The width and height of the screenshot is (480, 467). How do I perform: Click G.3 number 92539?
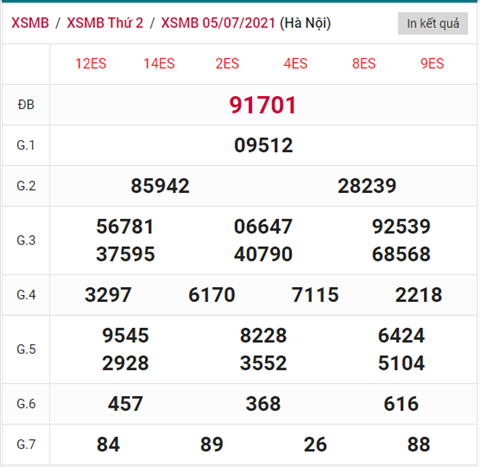(x=401, y=227)
